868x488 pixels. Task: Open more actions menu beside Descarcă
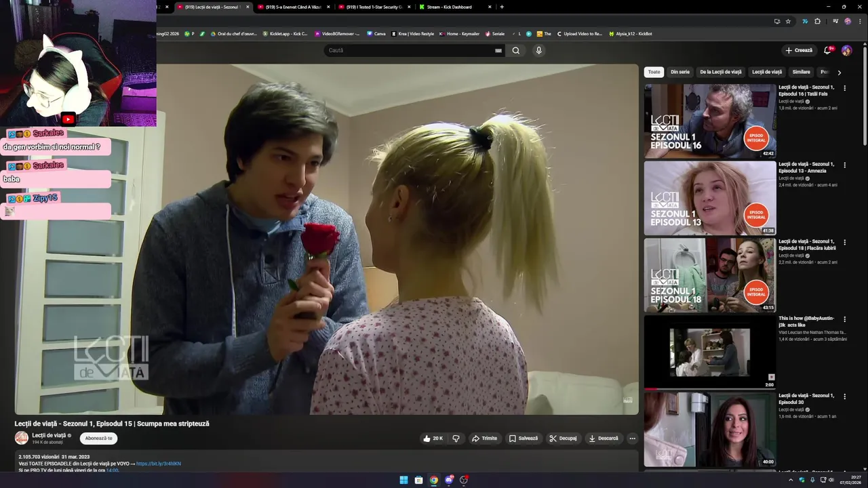click(632, 439)
